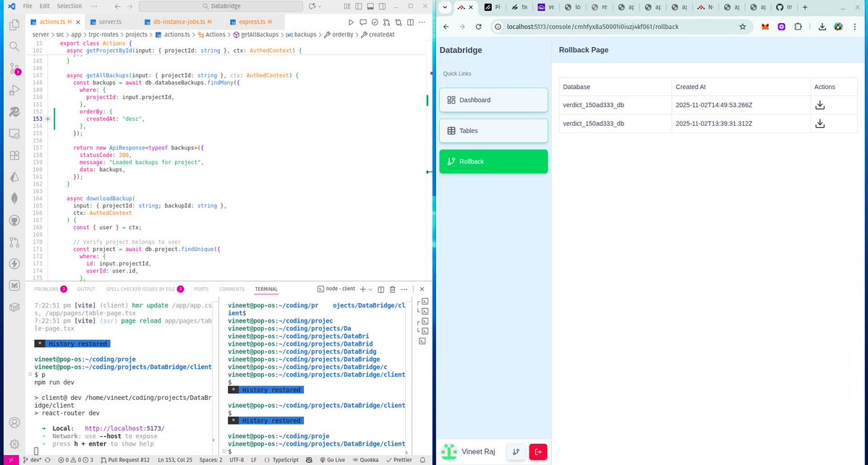Open the Selection menu

[69, 6]
